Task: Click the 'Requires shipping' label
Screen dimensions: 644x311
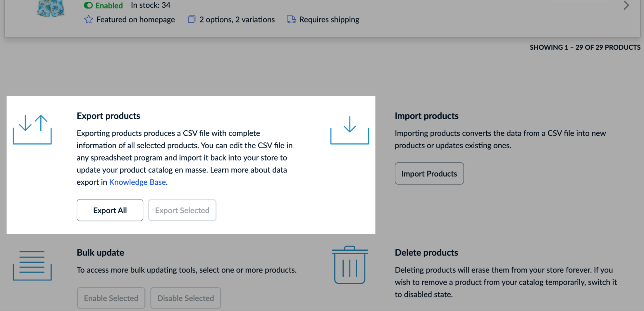Action: 329,19
